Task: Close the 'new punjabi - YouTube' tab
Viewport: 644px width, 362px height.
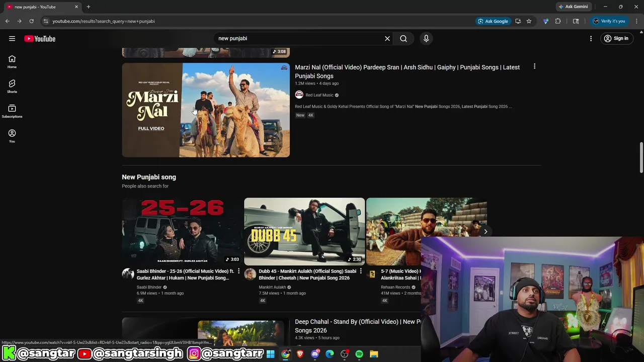Action: (76, 7)
